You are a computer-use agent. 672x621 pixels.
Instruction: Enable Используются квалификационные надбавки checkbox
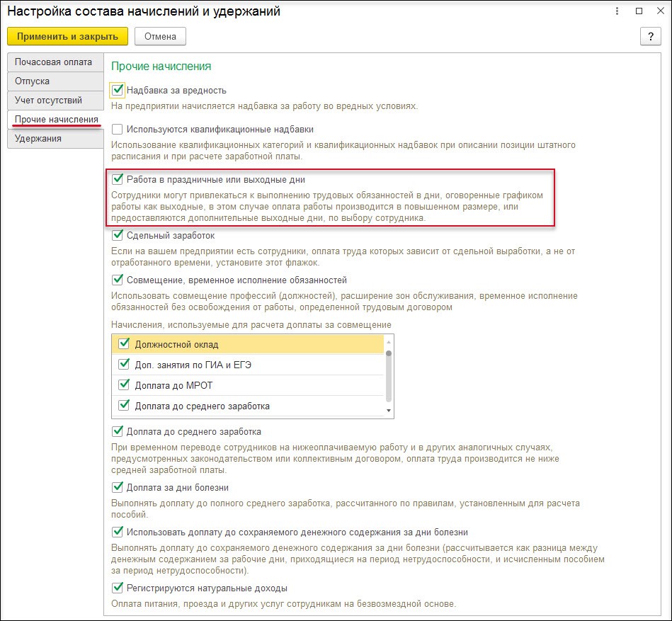click(x=117, y=129)
